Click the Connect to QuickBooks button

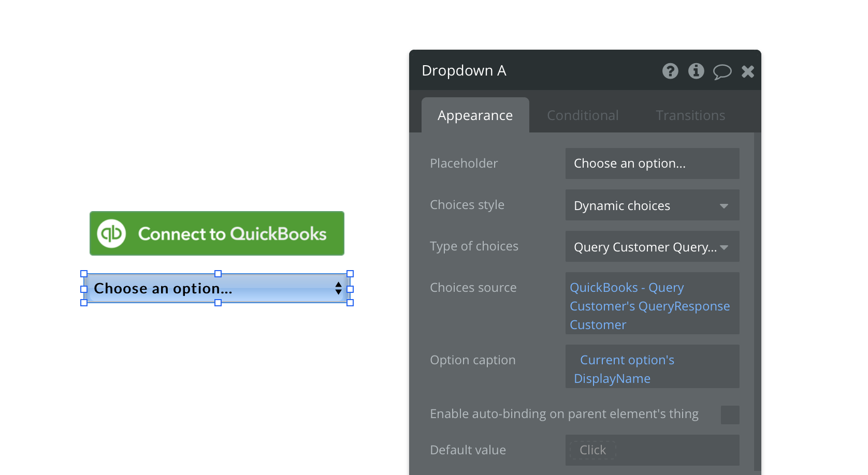coord(217,233)
